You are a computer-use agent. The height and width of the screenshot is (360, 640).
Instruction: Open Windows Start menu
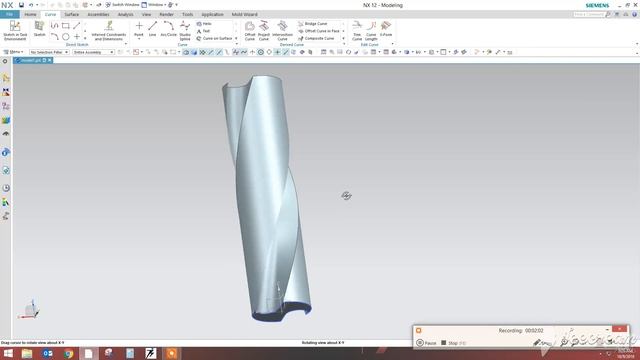[8, 353]
